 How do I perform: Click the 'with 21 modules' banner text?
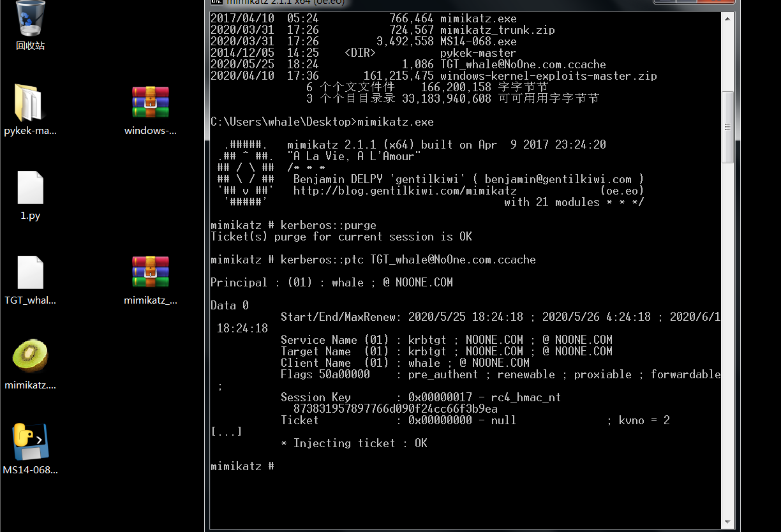574,202
